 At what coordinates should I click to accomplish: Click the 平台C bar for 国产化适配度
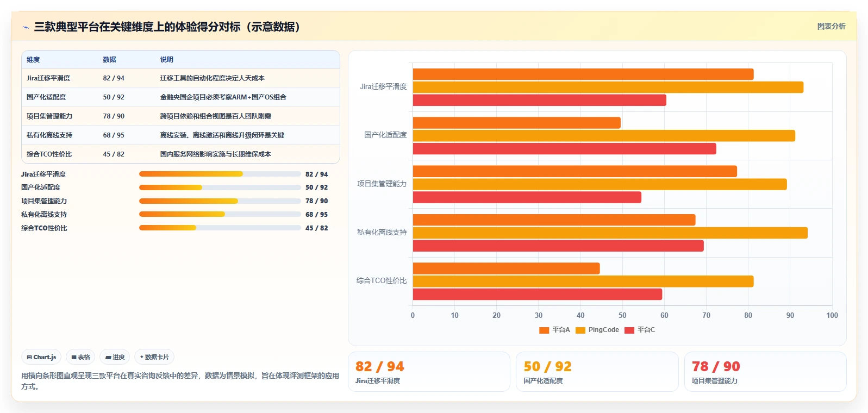[565, 149]
